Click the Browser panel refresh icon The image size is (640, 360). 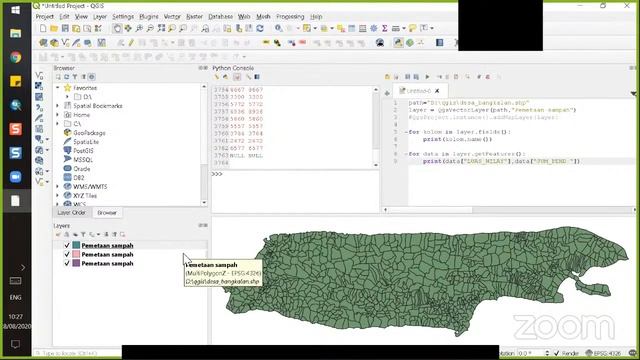click(x=67, y=77)
